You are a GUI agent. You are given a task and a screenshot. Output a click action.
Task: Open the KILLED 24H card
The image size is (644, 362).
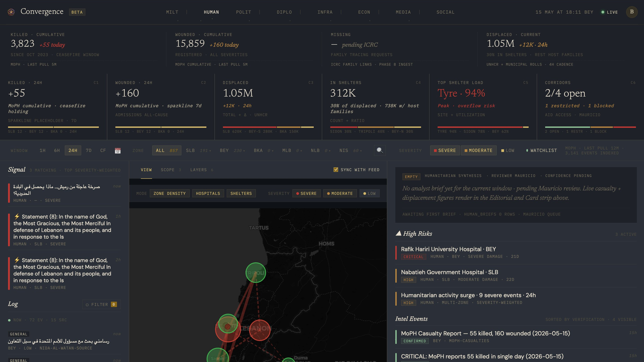53,107
